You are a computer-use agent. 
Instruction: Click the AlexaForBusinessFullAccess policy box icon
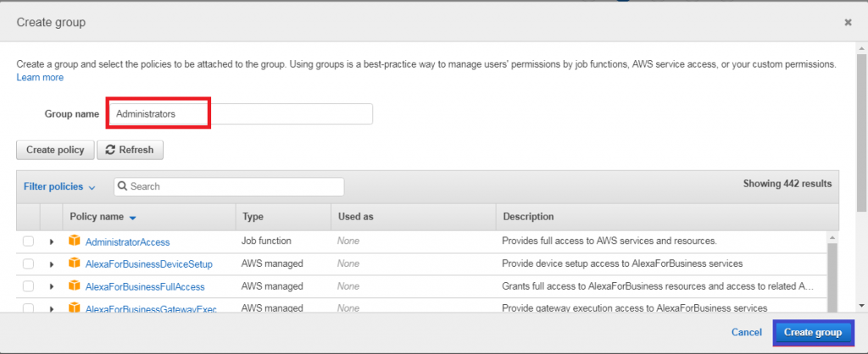(75, 286)
